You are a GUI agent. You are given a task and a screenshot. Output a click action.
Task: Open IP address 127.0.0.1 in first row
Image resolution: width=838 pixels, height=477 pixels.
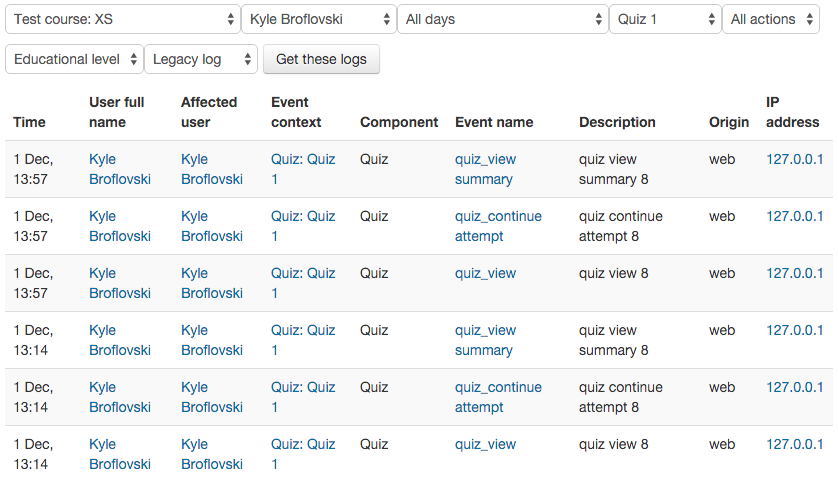(794, 159)
